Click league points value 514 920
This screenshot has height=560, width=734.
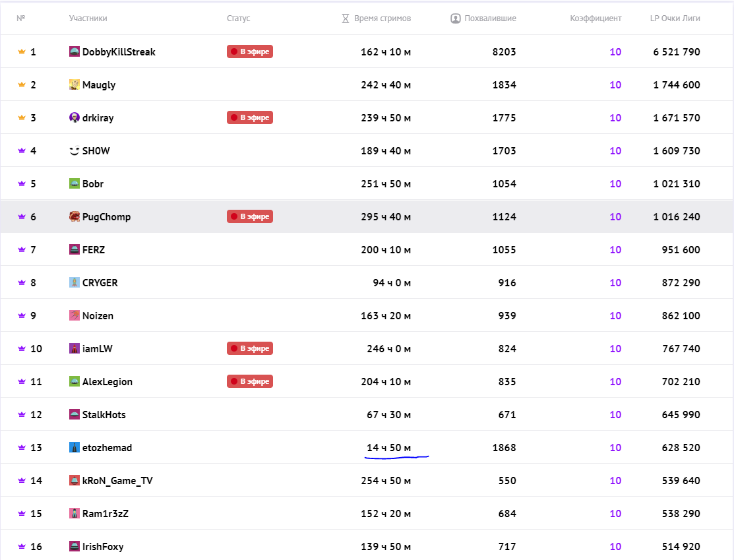[x=681, y=546]
